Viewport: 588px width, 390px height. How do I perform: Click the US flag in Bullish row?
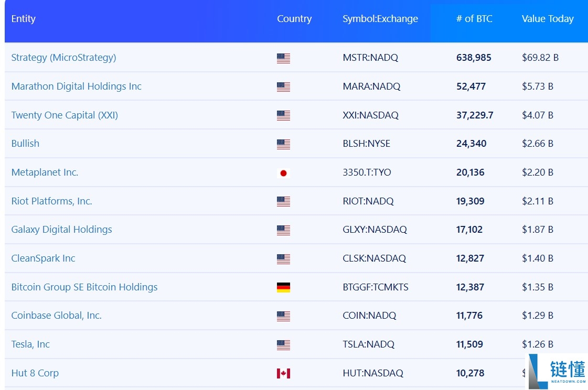tap(283, 144)
